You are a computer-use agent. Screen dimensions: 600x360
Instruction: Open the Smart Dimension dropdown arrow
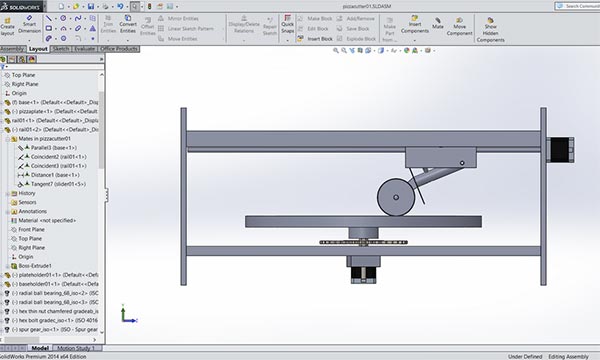[x=29, y=40]
